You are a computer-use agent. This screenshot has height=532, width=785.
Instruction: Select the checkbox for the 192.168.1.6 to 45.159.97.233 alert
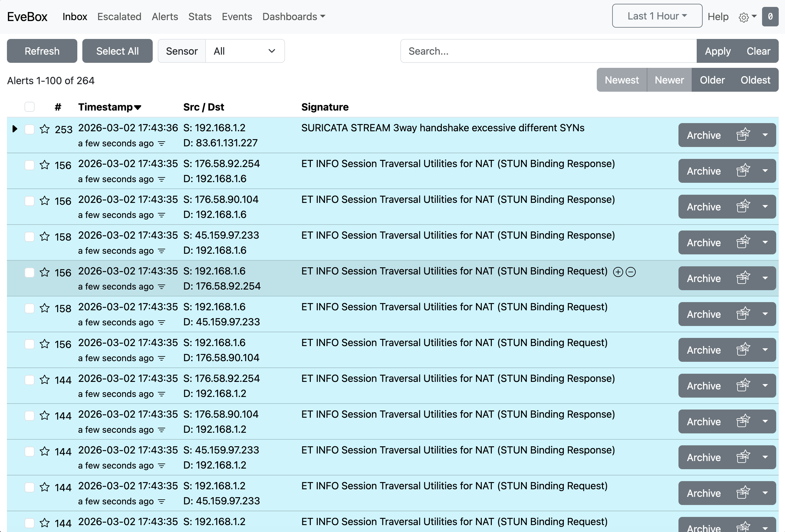click(30, 308)
